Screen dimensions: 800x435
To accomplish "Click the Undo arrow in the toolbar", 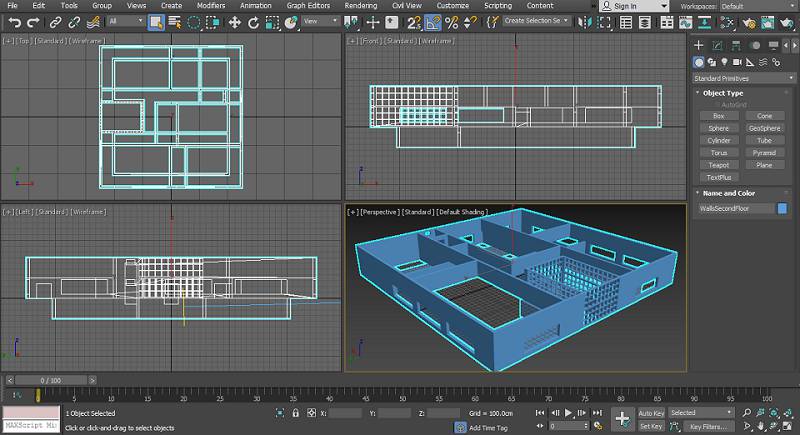I will point(14,22).
